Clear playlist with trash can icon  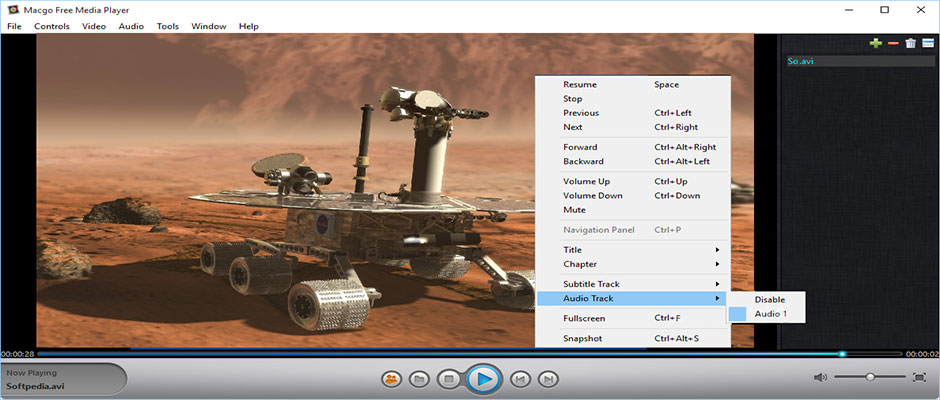pyautogui.click(x=911, y=43)
